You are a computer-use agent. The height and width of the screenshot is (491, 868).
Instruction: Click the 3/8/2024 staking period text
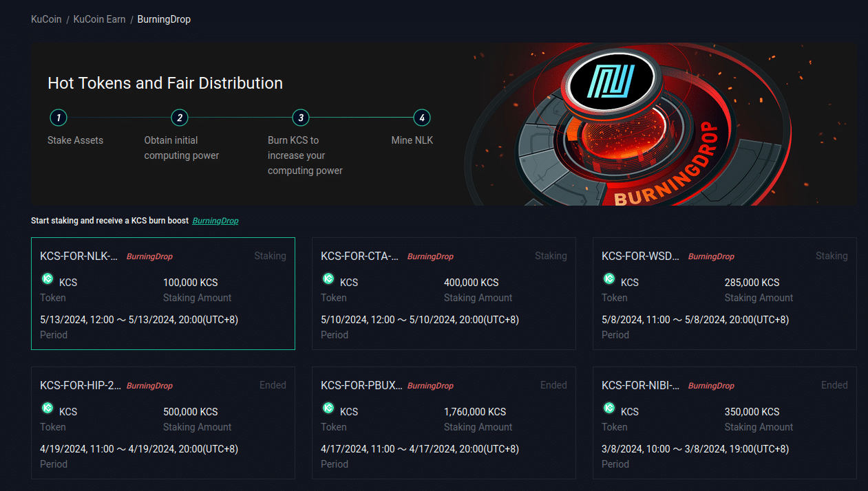point(695,449)
